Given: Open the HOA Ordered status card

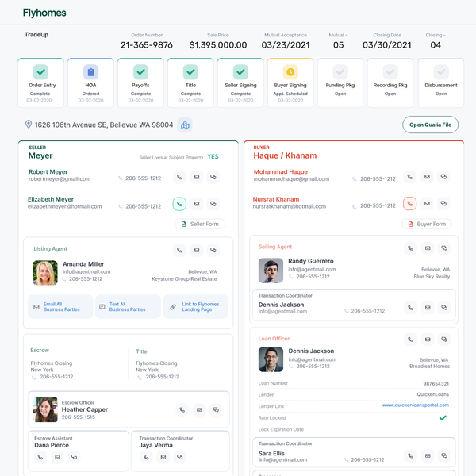Looking at the screenshot, I should [x=90, y=83].
